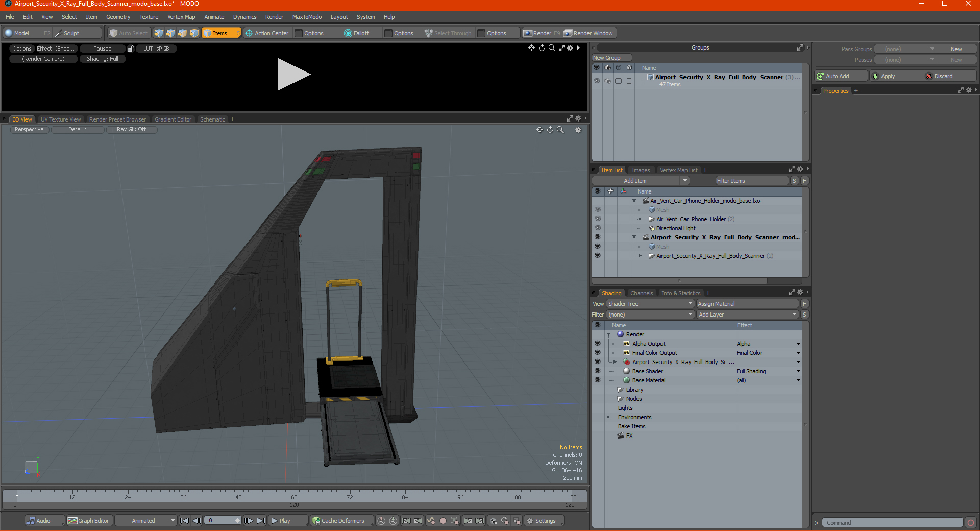980x531 pixels.
Task: Toggle visibility of Base Shader
Action: click(597, 371)
